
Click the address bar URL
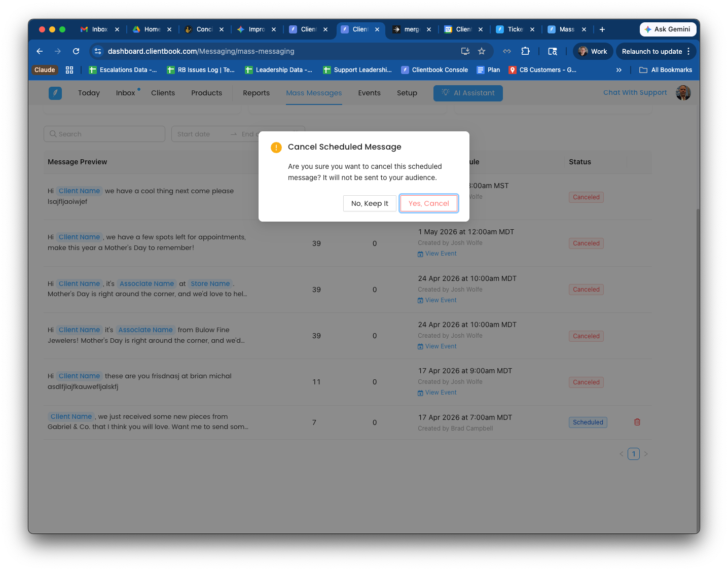point(201,51)
